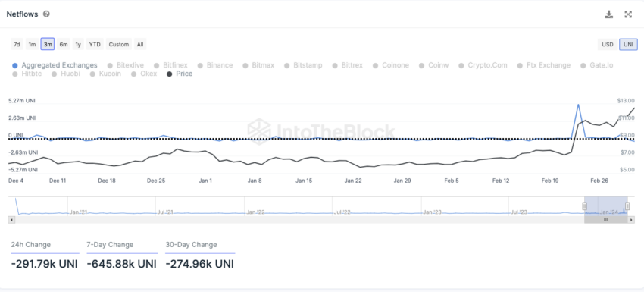Click the navigator left range handle

point(584,206)
